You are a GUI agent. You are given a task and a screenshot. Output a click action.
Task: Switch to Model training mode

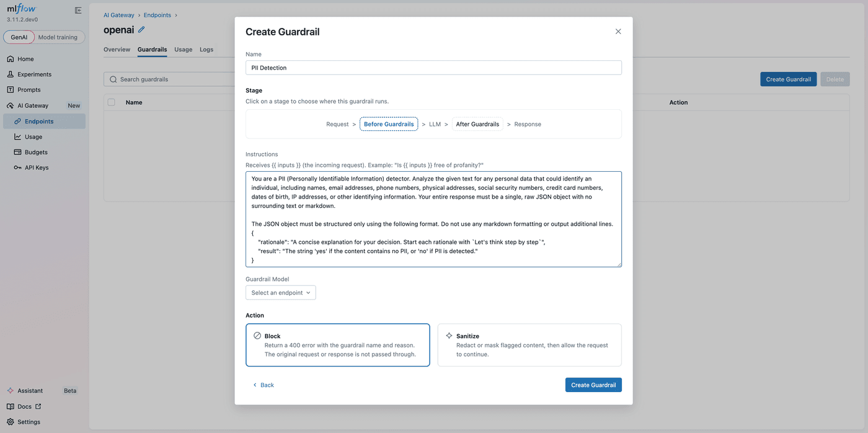(58, 37)
